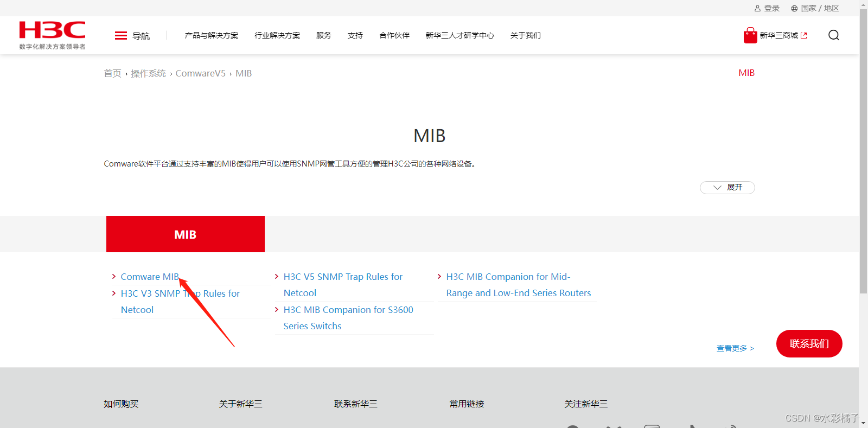Image resolution: width=868 pixels, height=428 pixels.
Task: Click 登录 login link
Action: point(772,8)
